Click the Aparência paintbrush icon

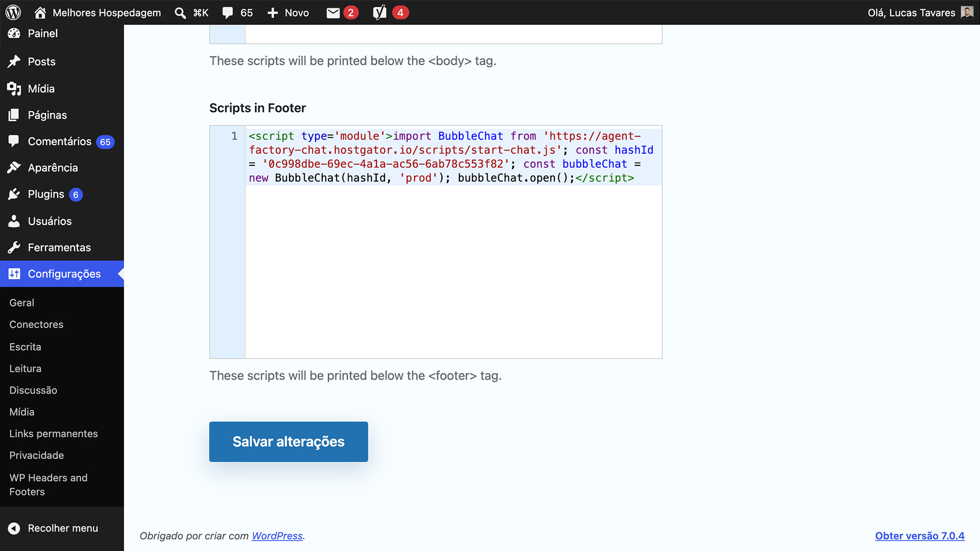pyautogui.click(x=14, y=167)
